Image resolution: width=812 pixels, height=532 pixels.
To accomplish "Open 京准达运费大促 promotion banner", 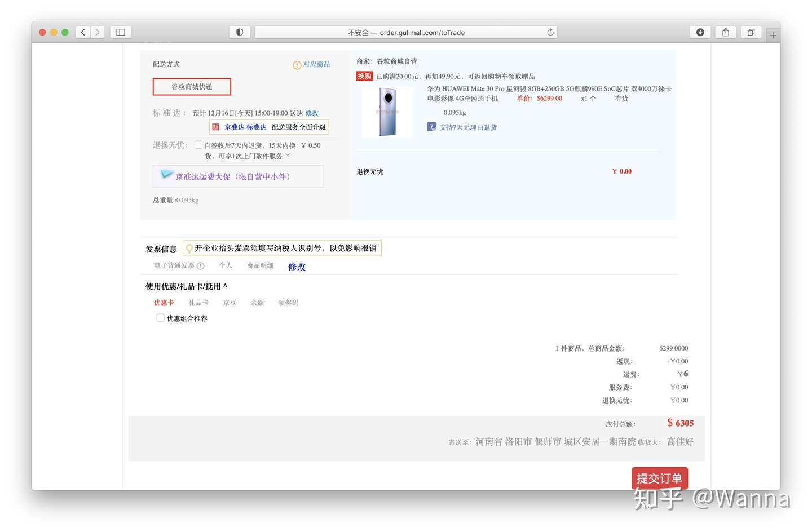I will coord(238,176).
